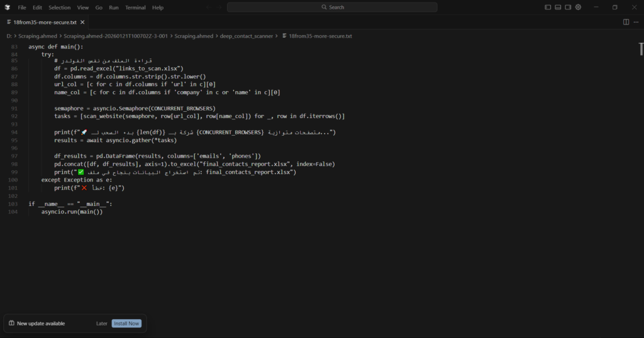Open the Selection menu
This screenshot has width=644, height=338.
[x=60, y=8]
